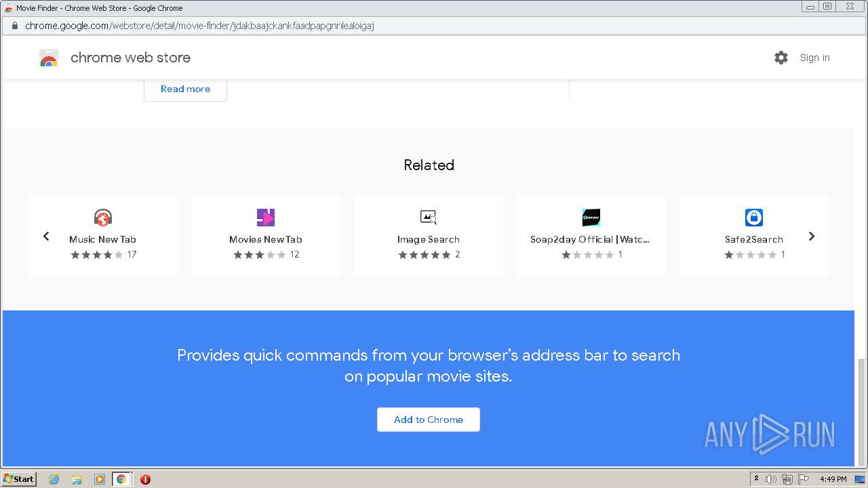Open the Safe2Search title

click(x=754, y=239)
